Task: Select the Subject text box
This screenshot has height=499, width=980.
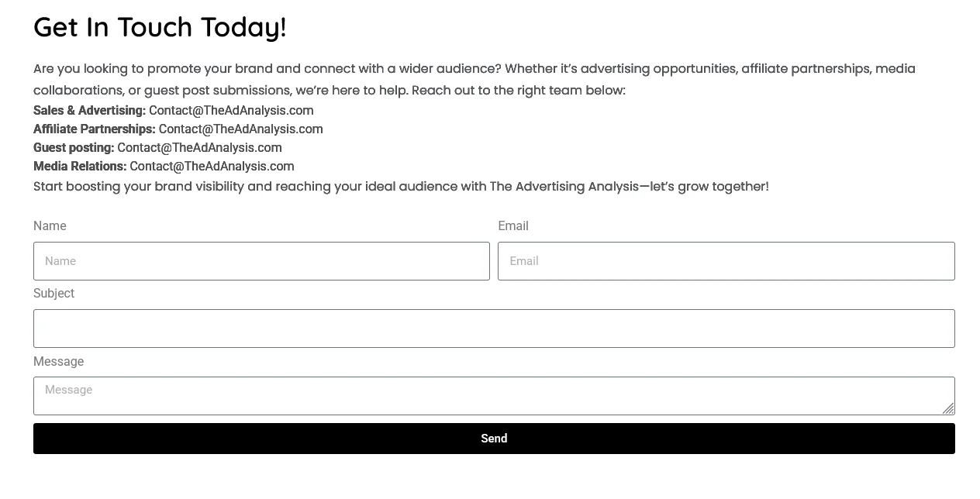Action: pyautogui.click(x=494, y=329)
